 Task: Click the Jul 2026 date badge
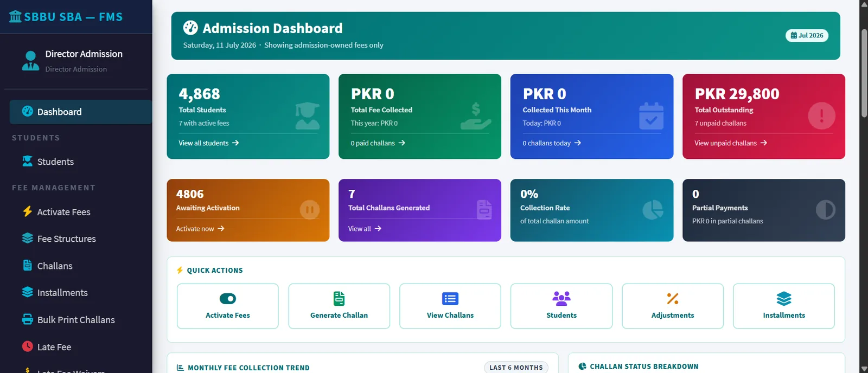[807, 35]
